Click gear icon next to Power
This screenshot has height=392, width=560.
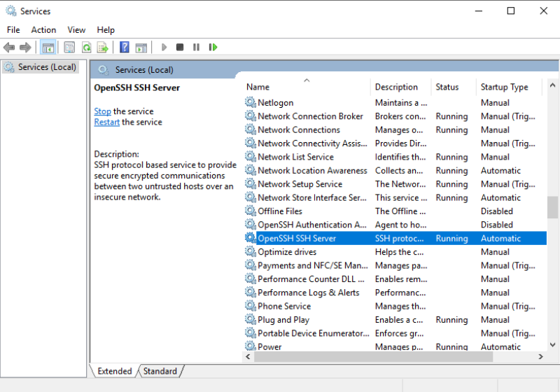coord(251,346)
